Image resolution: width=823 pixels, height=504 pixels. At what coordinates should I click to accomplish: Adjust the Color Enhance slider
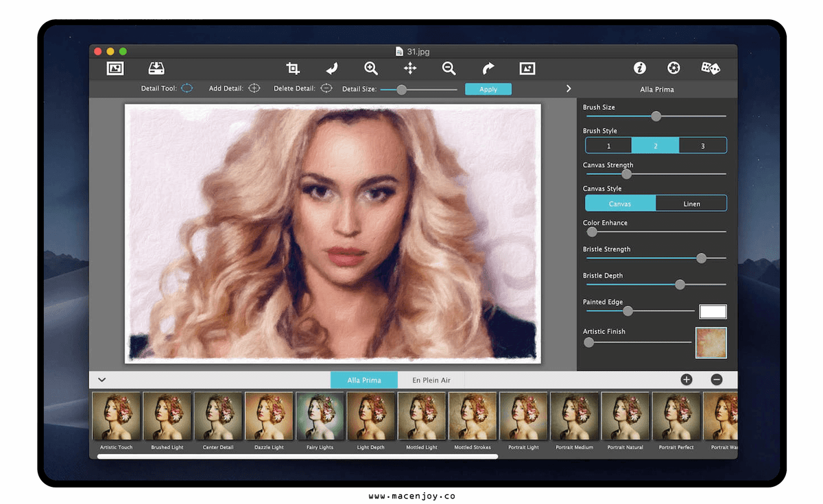[x=654, y=232]
